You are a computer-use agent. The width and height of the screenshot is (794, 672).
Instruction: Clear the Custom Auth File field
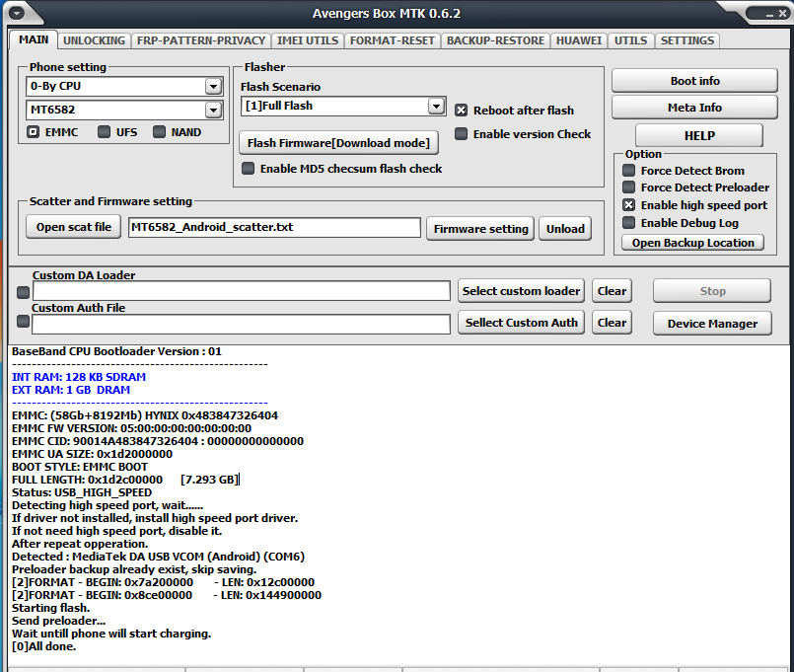point(612,323)
